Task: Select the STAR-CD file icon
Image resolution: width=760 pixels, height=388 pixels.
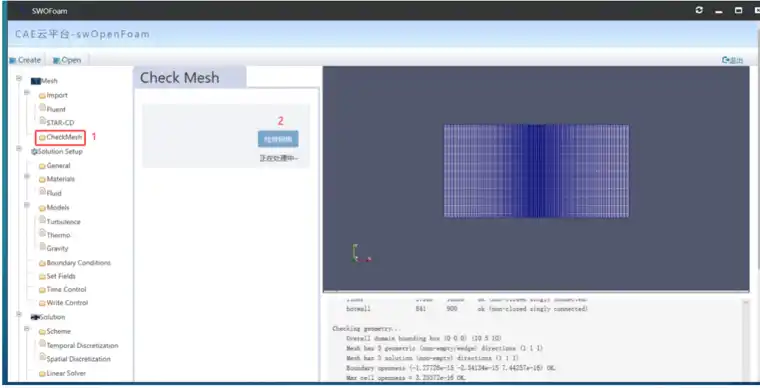Action: pos(43,121)
